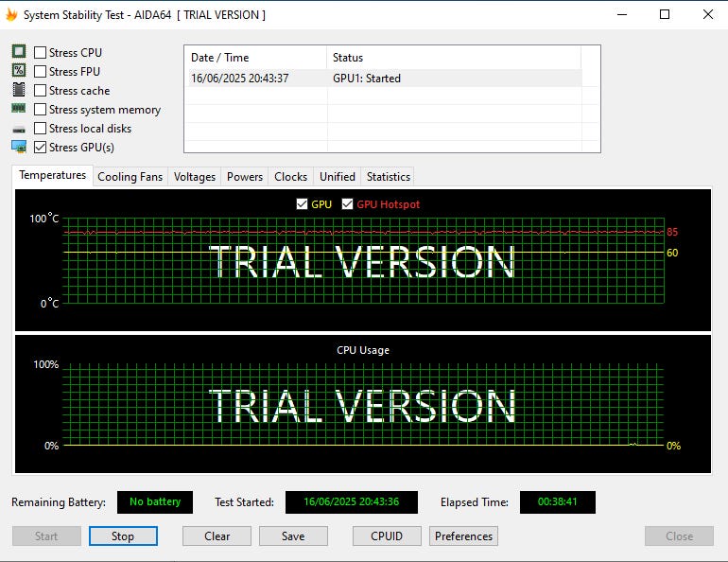
Task: Enable the Stress CPU checkbox
Action: coord(41,52)
